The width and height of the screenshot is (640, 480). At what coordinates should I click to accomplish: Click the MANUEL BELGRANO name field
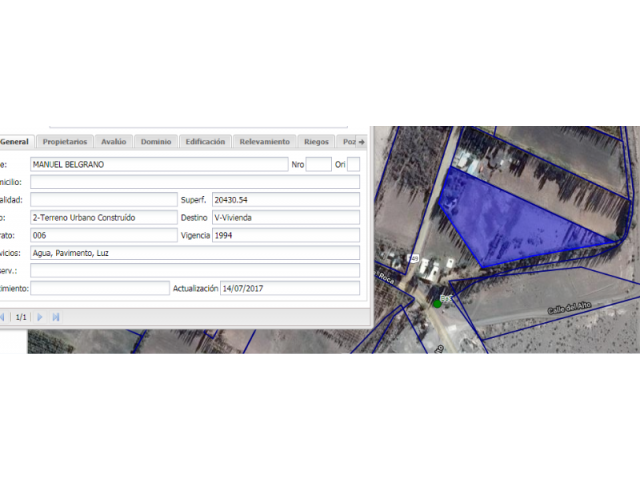point(158,164)
